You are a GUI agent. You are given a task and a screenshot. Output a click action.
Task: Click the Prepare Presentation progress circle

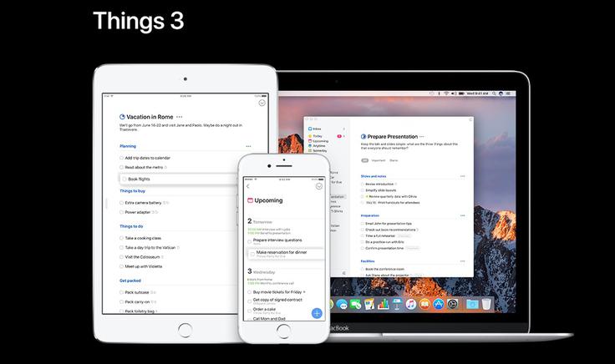(363, 137)
